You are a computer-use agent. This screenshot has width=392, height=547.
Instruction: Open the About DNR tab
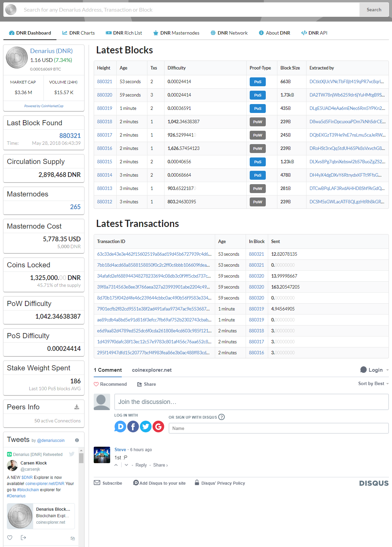pos(274,33)
